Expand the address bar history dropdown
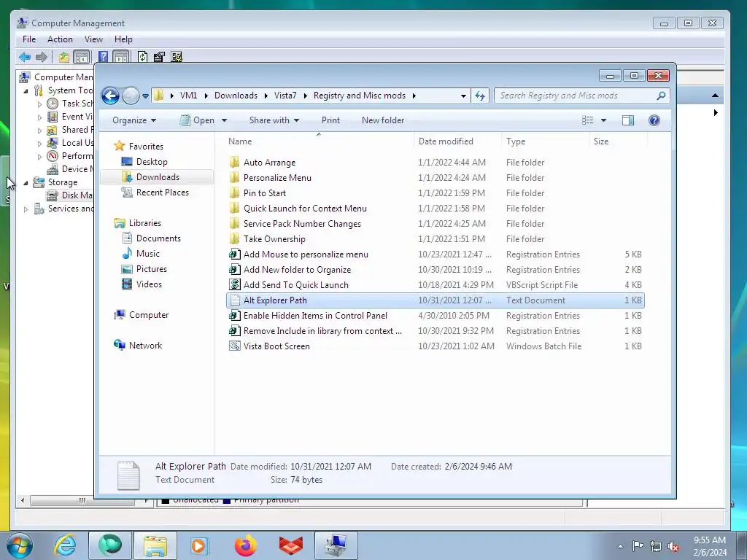The height and width of the screenshot is (560, 747). (463, 96)
